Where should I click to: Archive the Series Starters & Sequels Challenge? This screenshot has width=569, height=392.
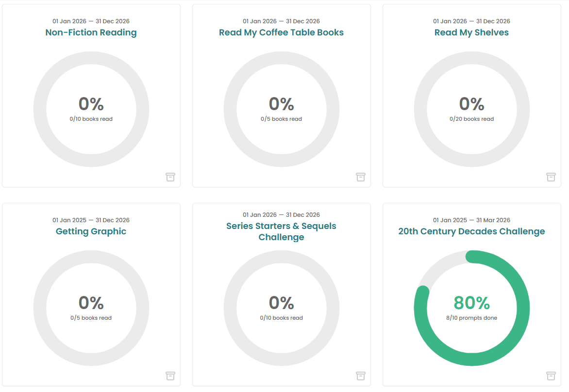(361, 376)
